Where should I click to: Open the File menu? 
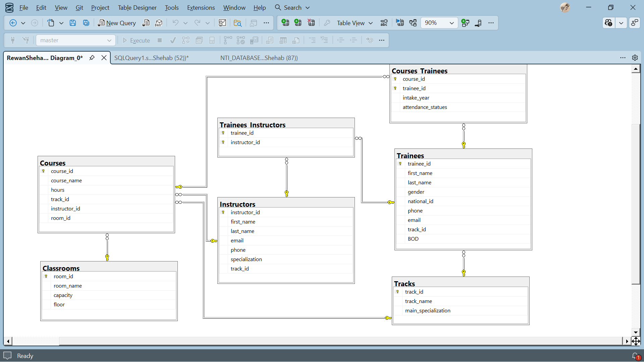[x=24, y=7]
